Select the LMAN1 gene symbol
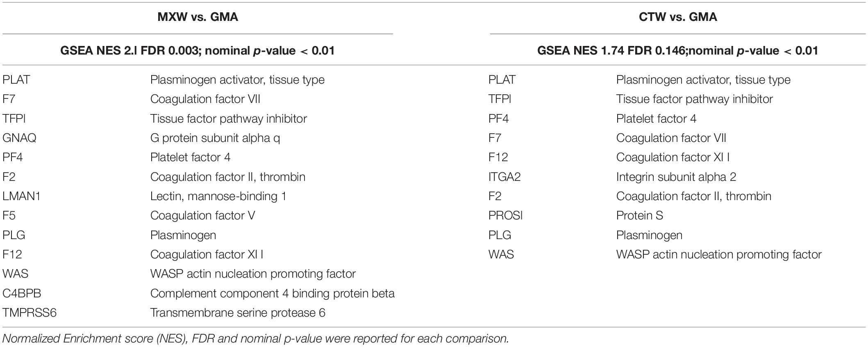 coord(21,196)
